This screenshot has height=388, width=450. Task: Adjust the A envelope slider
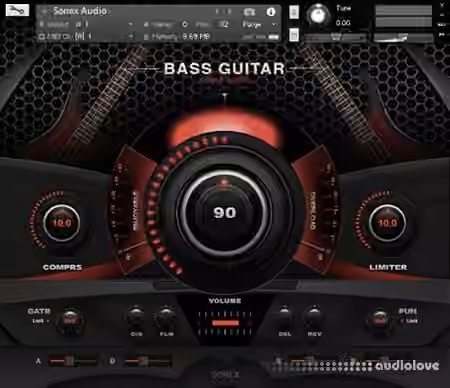click(x=73, y=361)
